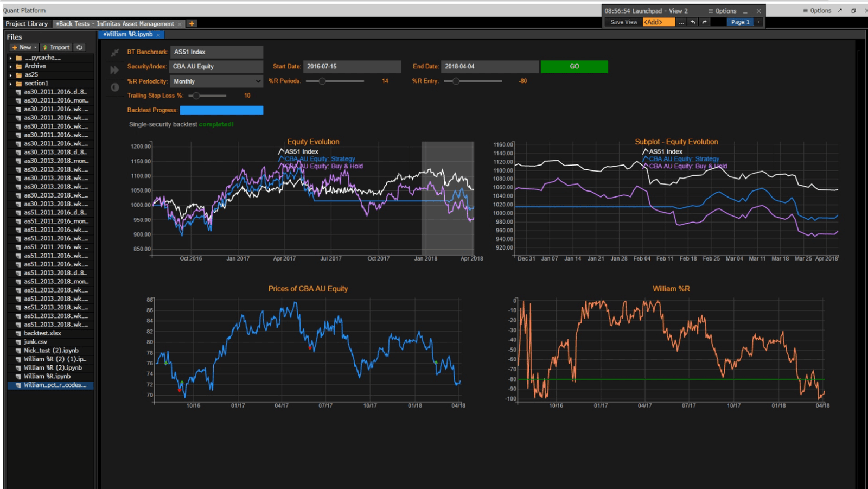Viewport: 868px width, 489px height.
Task: Click the undo arrow in Launchpad
Action: pyautogui.click(x=693, y=22)
